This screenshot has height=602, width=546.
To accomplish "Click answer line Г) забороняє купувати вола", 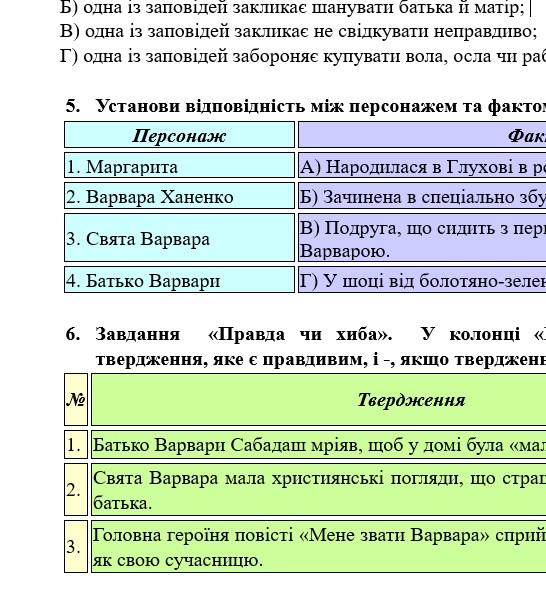I will 303,56.
